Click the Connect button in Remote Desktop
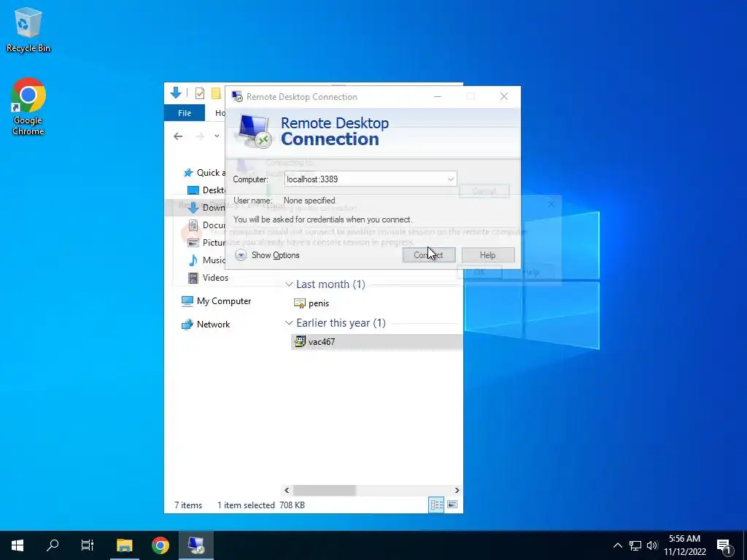 [429, 255]
